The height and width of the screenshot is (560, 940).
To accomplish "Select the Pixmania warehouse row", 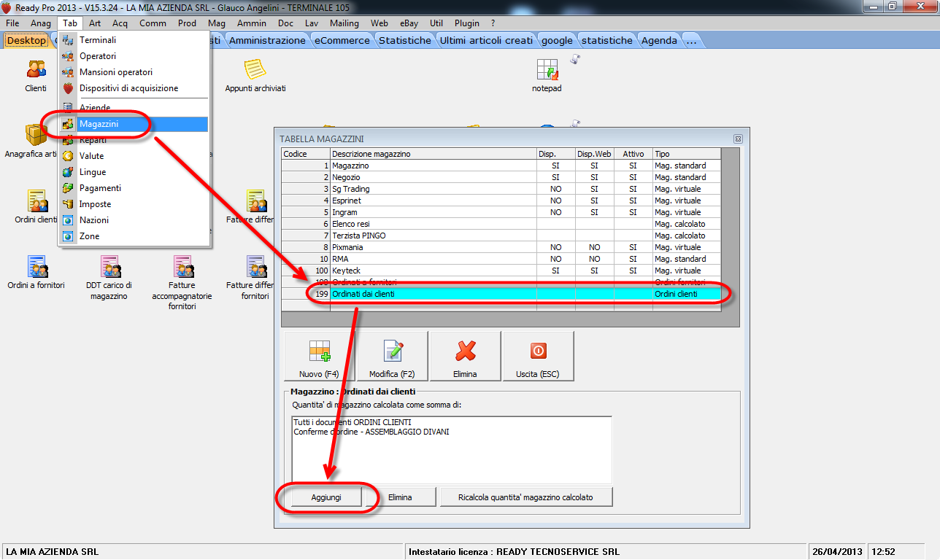I will point(501,247).
